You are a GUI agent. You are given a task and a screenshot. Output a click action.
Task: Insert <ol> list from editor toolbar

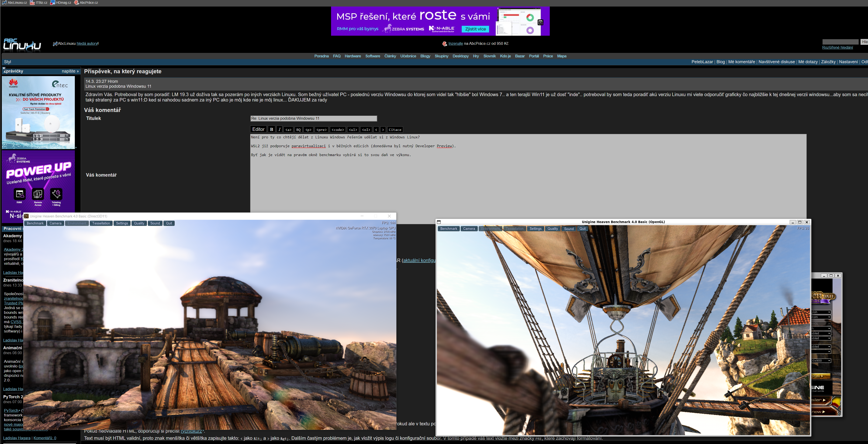(366, 129)
